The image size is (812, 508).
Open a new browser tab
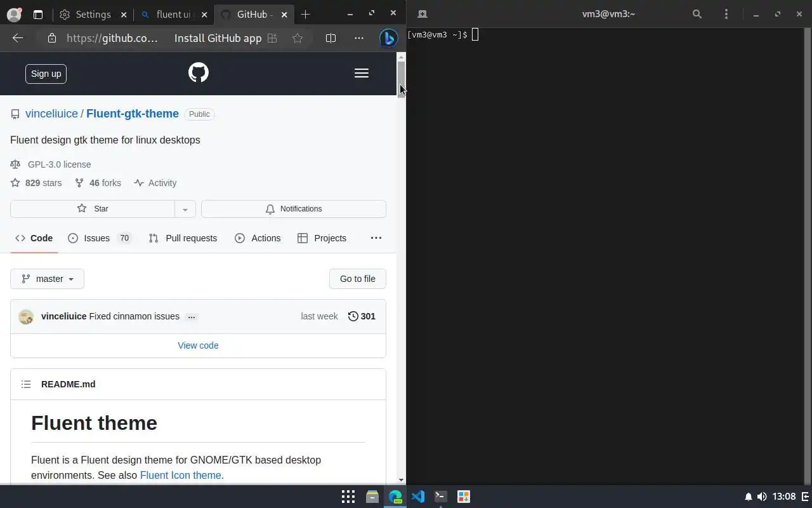pos(306,14)
